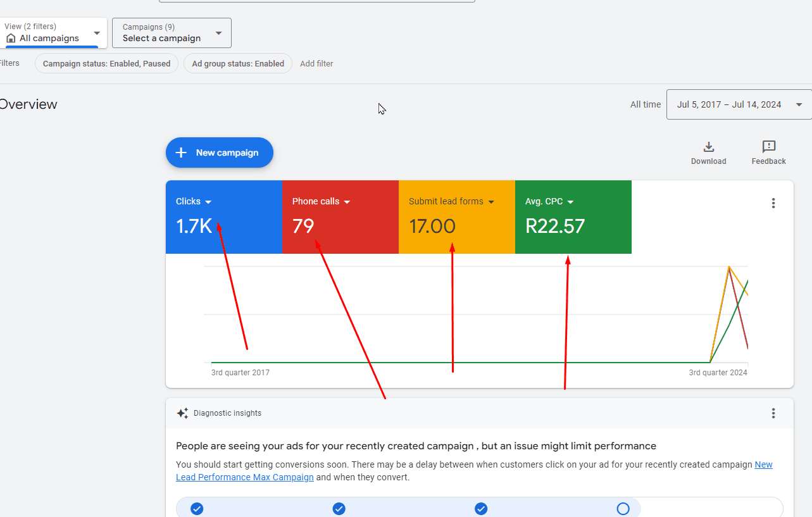This screenshot has height=517, width=812.
Task: Click the Ad group status filter chip
Action: (x=238, y=63)
